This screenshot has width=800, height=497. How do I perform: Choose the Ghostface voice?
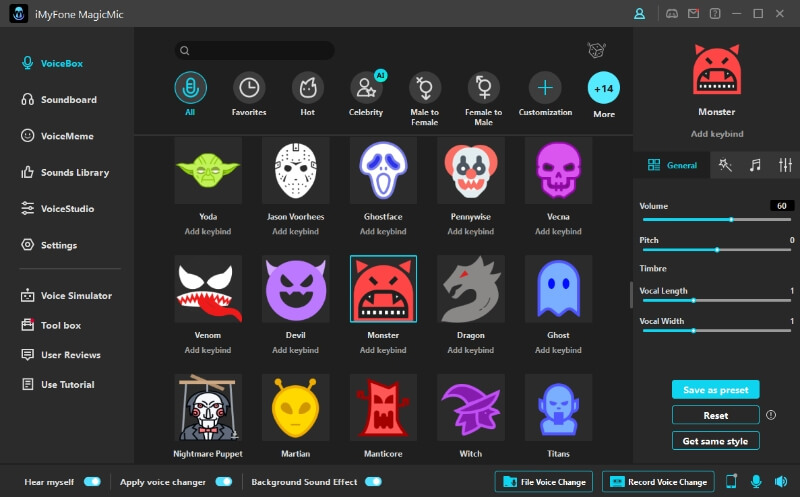point(383,170)
